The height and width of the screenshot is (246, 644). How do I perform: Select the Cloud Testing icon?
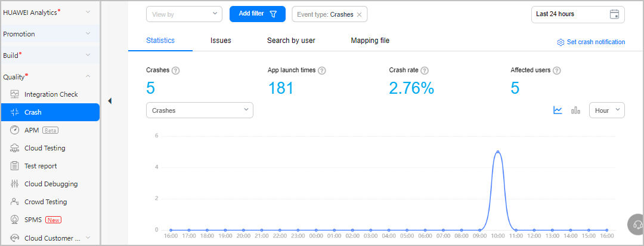(x=15, y=148)
